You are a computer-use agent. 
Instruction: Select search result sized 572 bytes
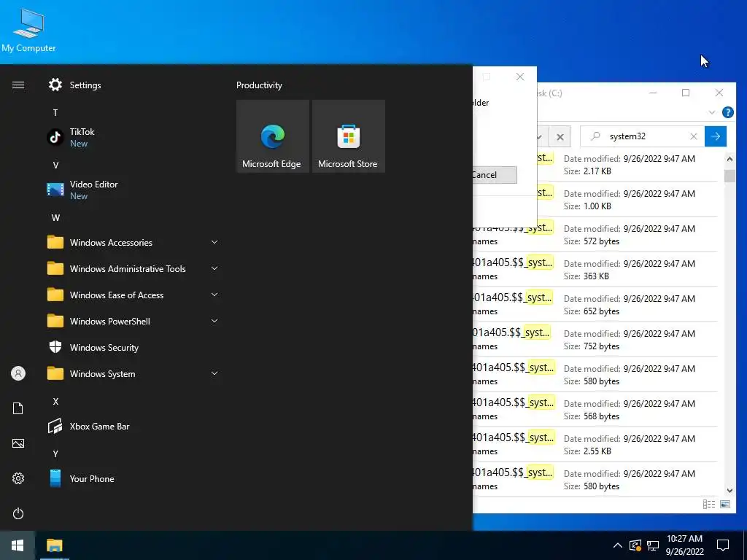pyautogui.click(x=595, y=235)
